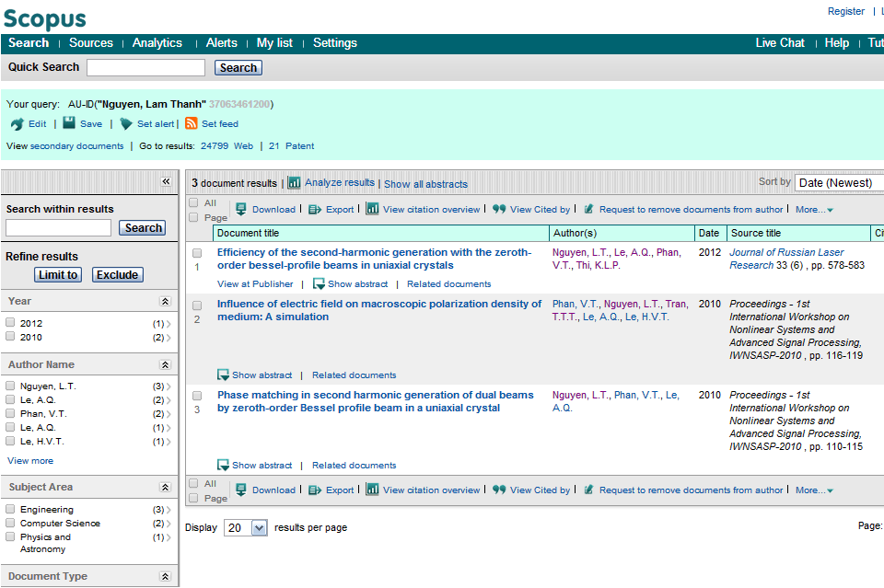Click the arrow next to 2012 count
884x588 pixels.
168,324
